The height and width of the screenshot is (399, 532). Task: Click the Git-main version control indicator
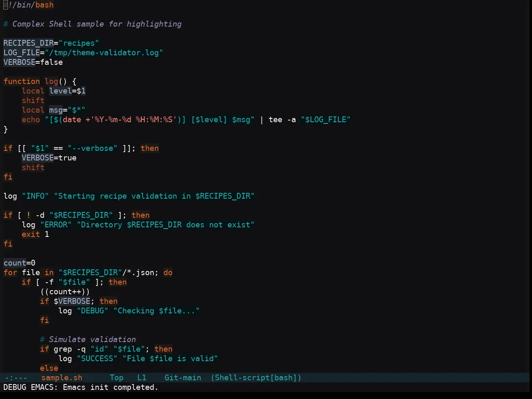coord(183,378)
